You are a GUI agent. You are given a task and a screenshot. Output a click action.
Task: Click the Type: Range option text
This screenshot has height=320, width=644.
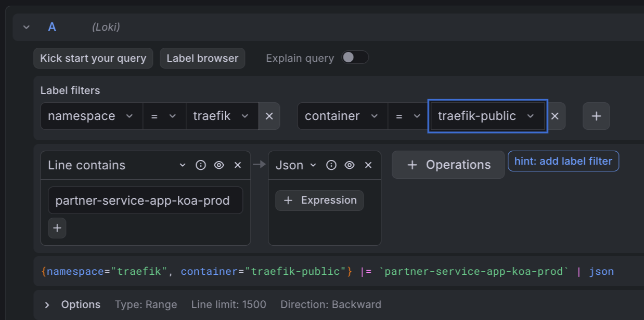coord(146,305)
